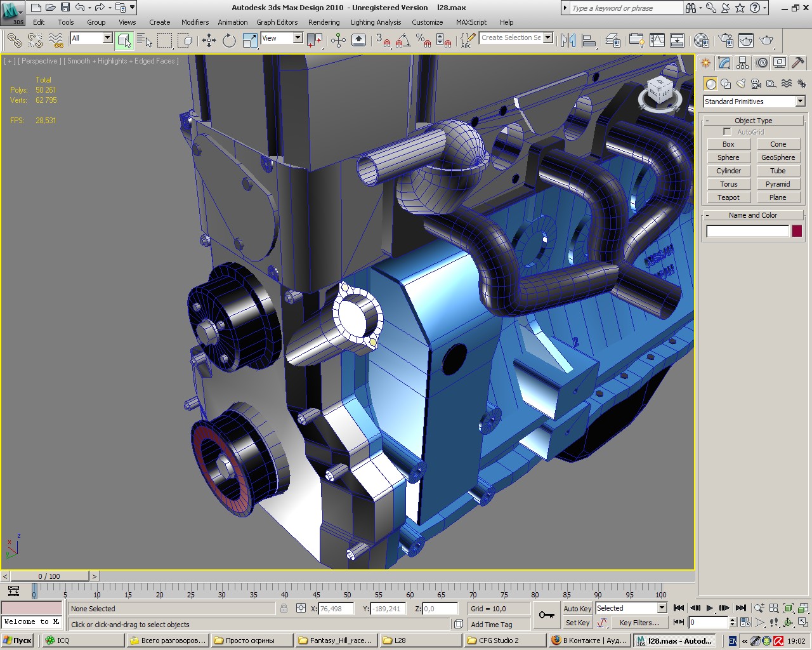Open the Modifiers menu
812x650 pixels.
[195, 22]
